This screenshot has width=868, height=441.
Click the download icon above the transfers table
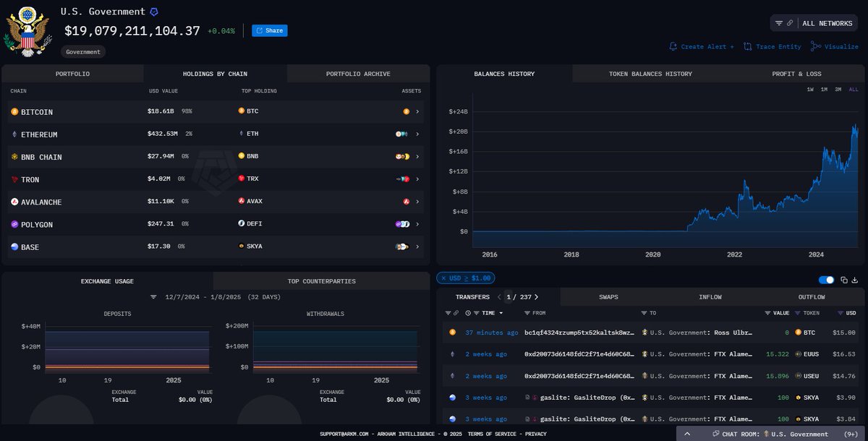pyautogui.click(x=855, y=280)
